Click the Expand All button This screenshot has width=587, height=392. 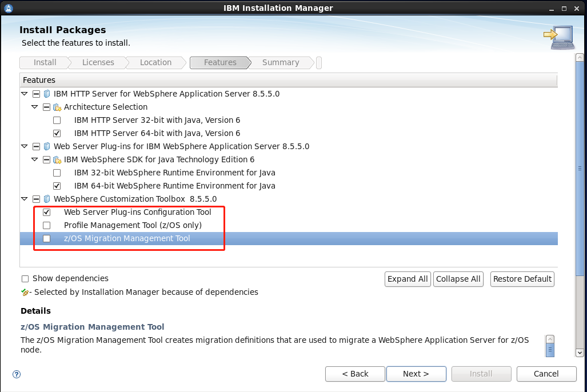(x=408, y=279)
